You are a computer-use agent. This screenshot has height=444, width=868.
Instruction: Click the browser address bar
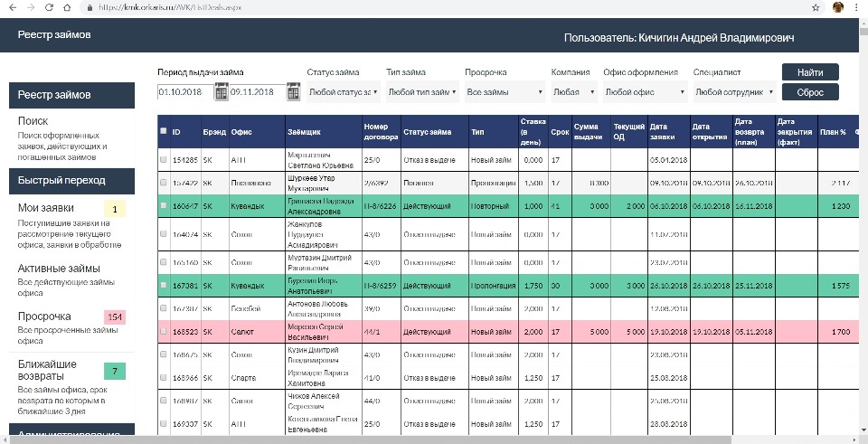(443, 8)
